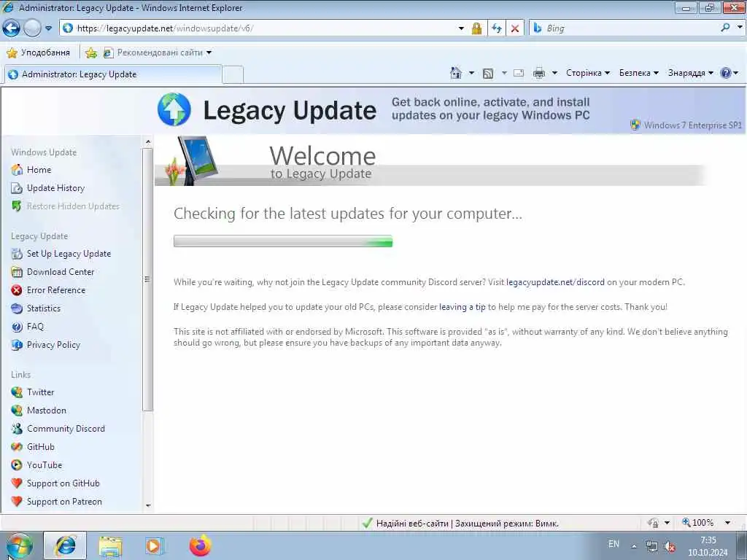Go back with the browser Back arrow
The image size is (747, 560).
click(11, 28)
